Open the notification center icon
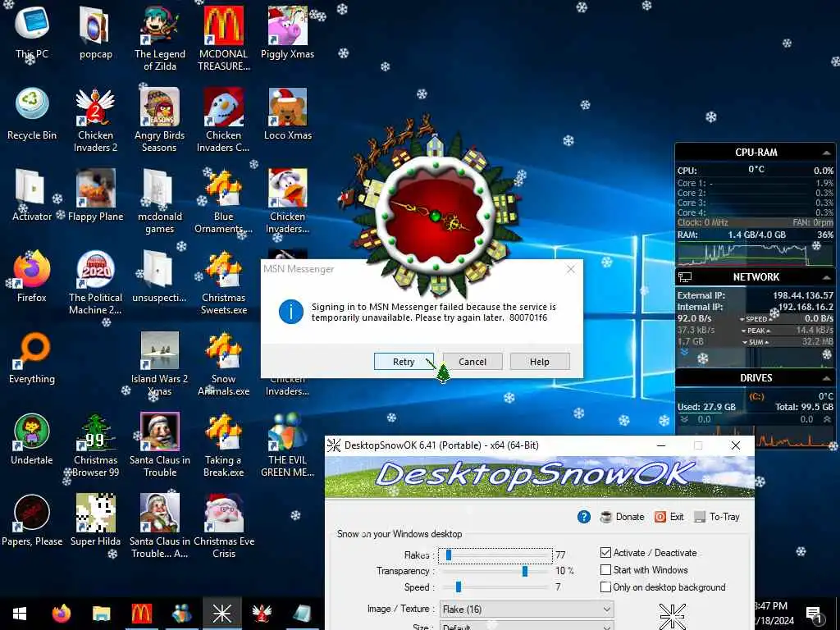This screenshot has width=840, height=630. tap(815, 615)
